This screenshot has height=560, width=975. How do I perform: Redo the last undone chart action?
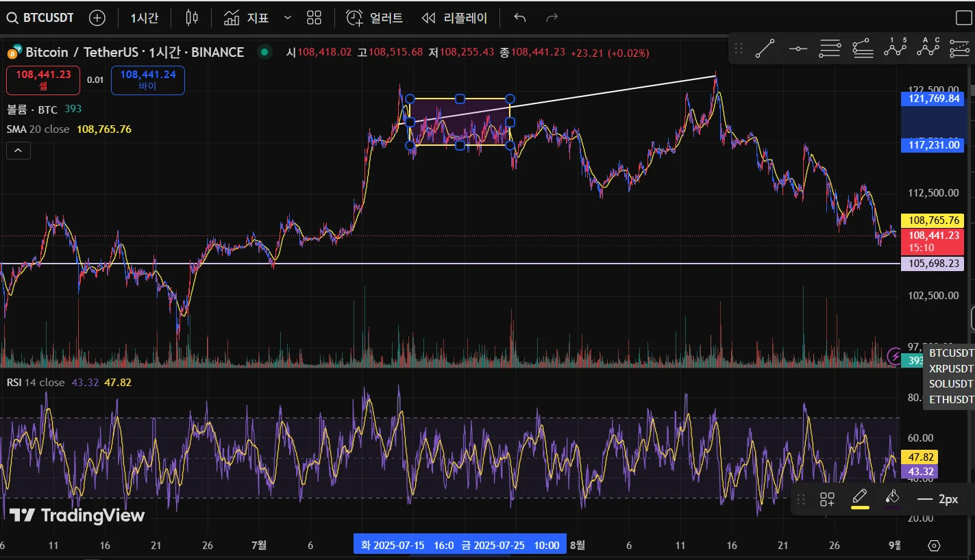[x=552, y=18]
